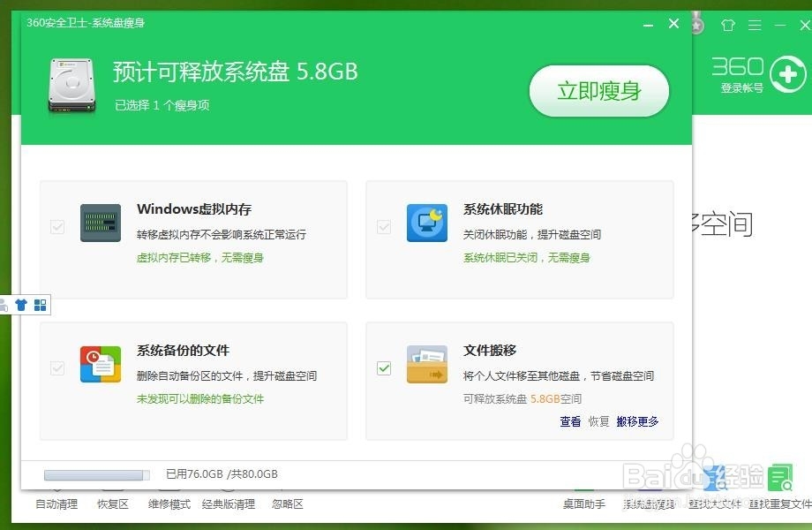Open 查找大文件 in main window bottom bar
The height and width of the screenshot is (530, 812).
714,504
